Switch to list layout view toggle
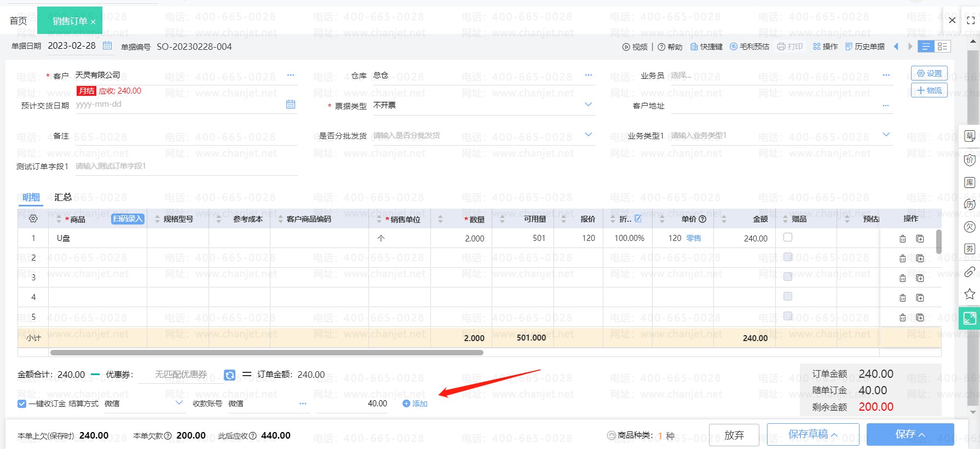The image size is (980, 449). tap(926, 47)
